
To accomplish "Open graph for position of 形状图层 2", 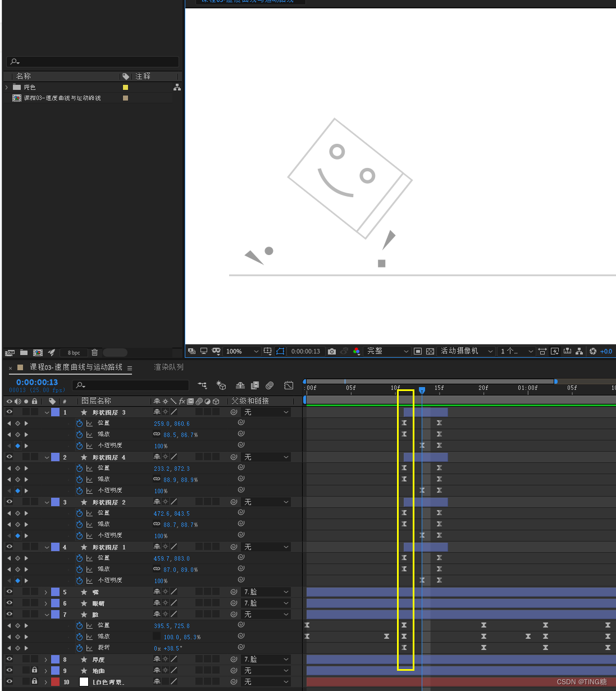I will (x=89, y=513).
